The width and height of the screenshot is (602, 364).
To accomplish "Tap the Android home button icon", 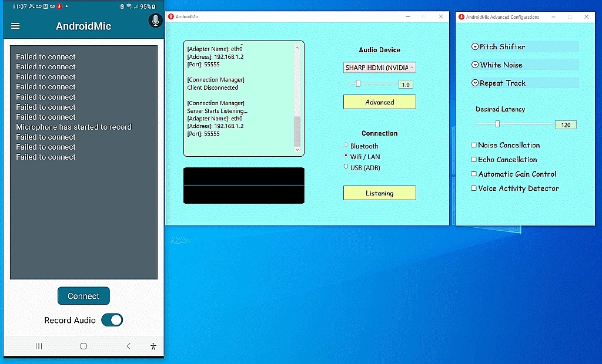I will [83, 346].
